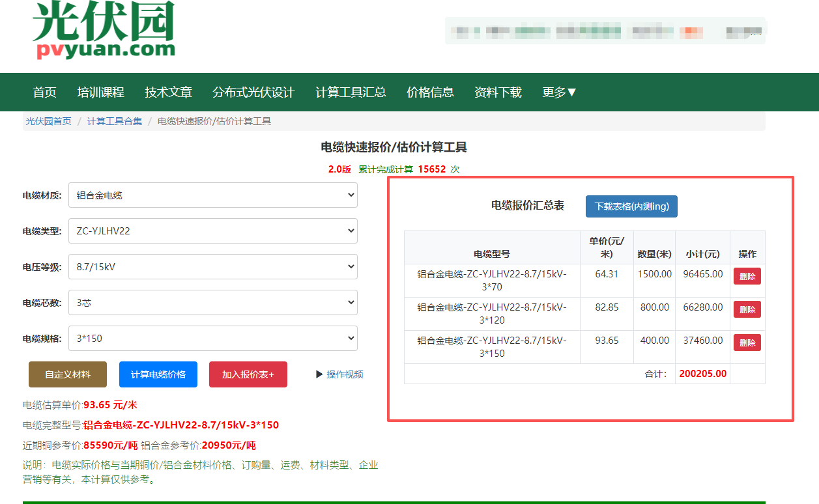Open the 电缆规格 3*150 dropdown
The width and height of the screenshot is (819, 504).
pos(212,338)
